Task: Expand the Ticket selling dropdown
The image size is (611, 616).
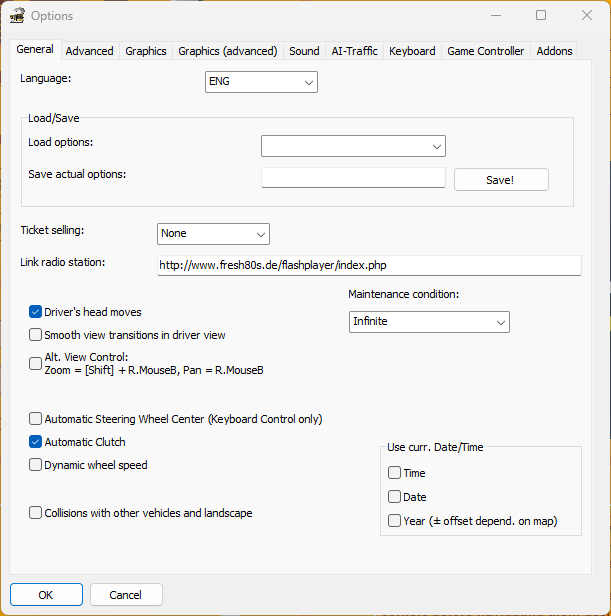Action: [214, 234]
